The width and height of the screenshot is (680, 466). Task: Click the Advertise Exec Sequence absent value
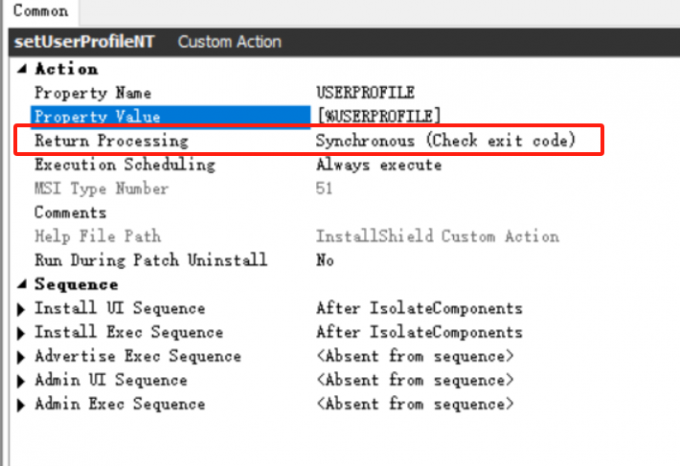(415, 356)
